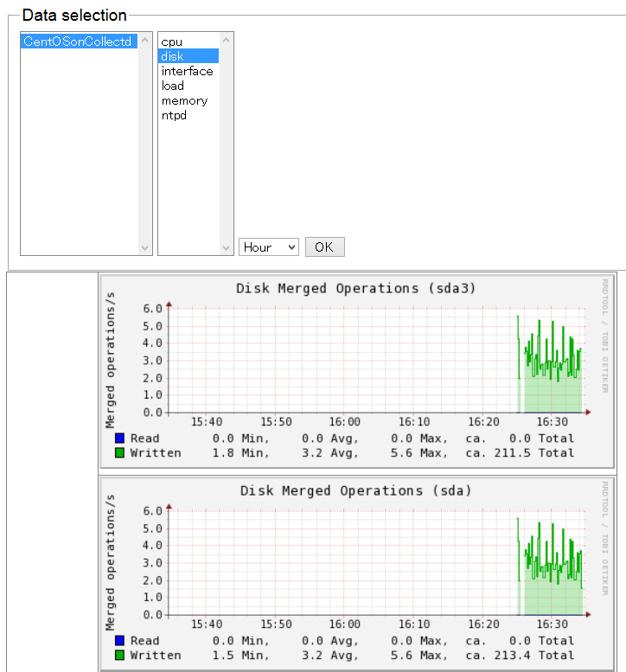
Task: Select interface plugin in list
Action: click(x=188, y=71)
